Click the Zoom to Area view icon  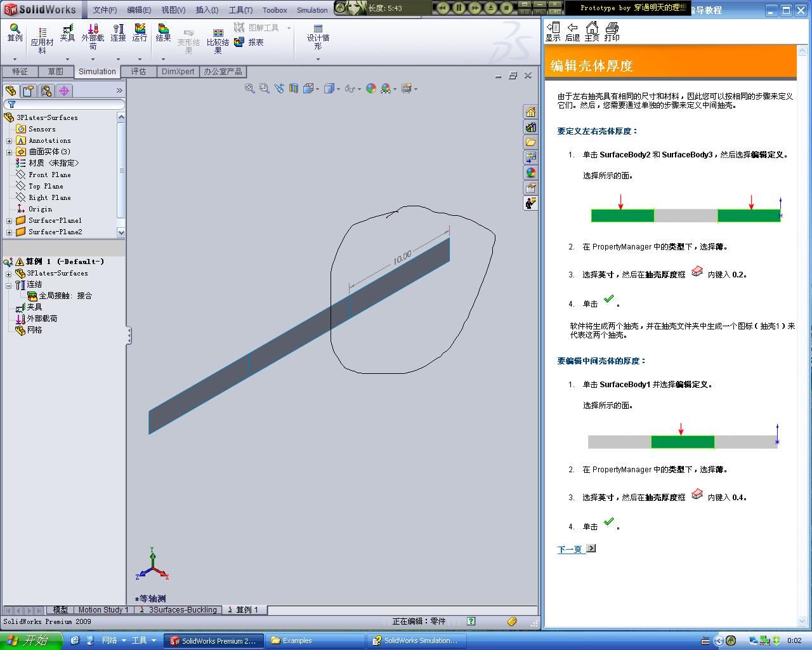(265, 89)
